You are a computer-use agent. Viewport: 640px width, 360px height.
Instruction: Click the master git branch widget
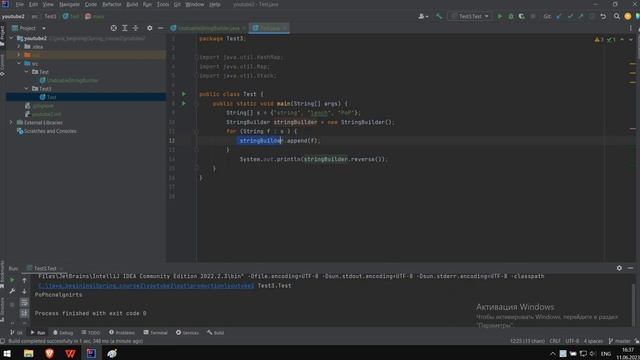pyautogui.click(x=619, y=341)
